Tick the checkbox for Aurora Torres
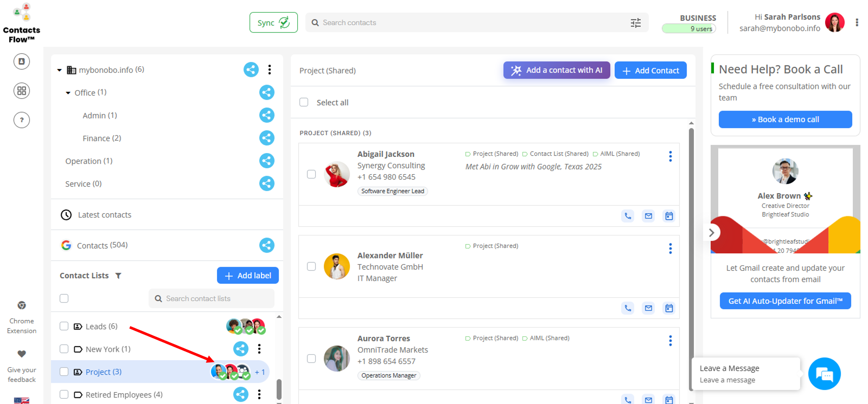 coord(311,358)
